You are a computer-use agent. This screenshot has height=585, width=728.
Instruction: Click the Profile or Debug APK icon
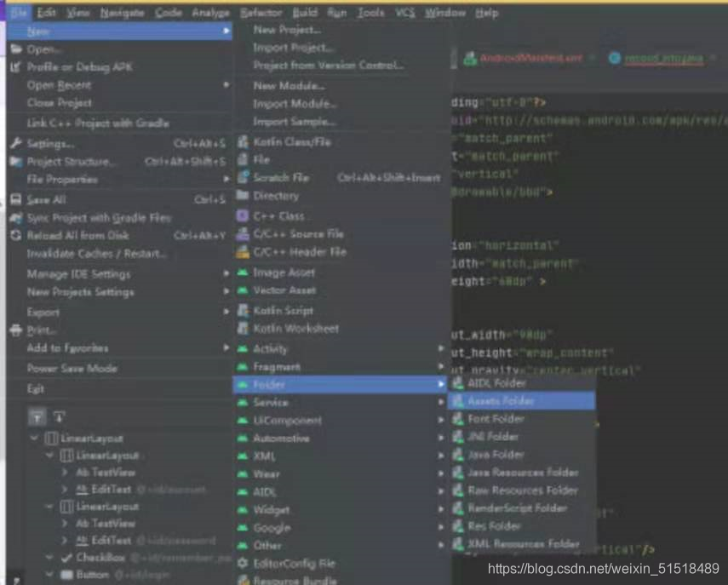(16, 67)
